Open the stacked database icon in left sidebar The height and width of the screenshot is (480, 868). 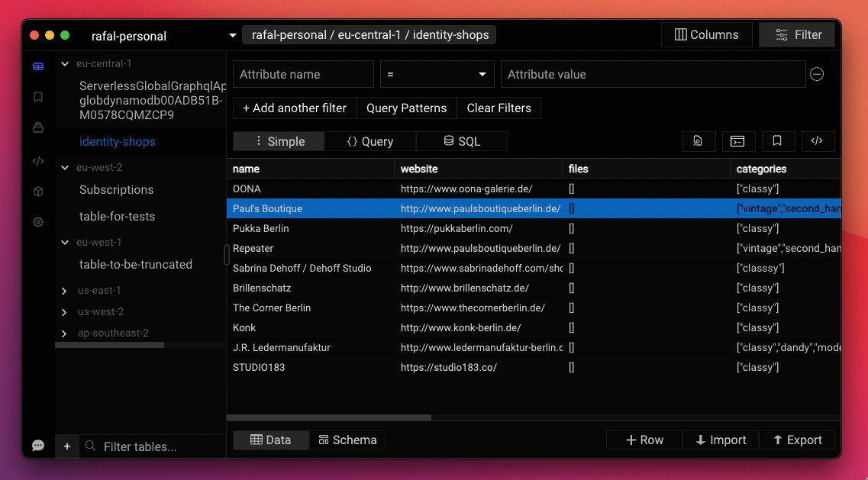38,128
